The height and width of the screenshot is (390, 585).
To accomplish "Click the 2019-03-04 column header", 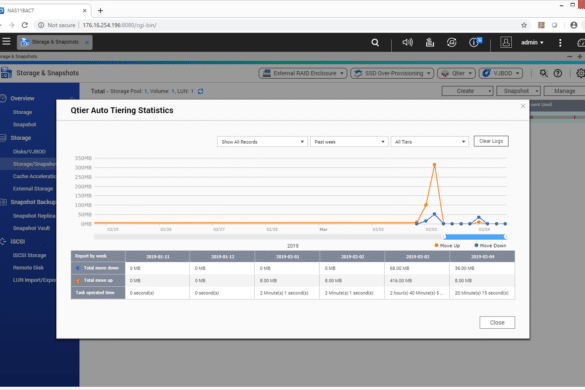I will (482, 256).
